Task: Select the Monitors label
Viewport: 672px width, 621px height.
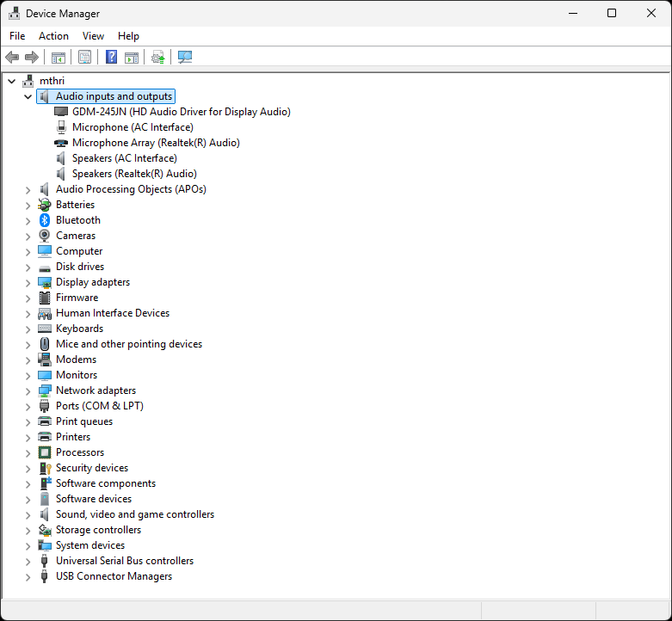Action: (x=77, y=375)
